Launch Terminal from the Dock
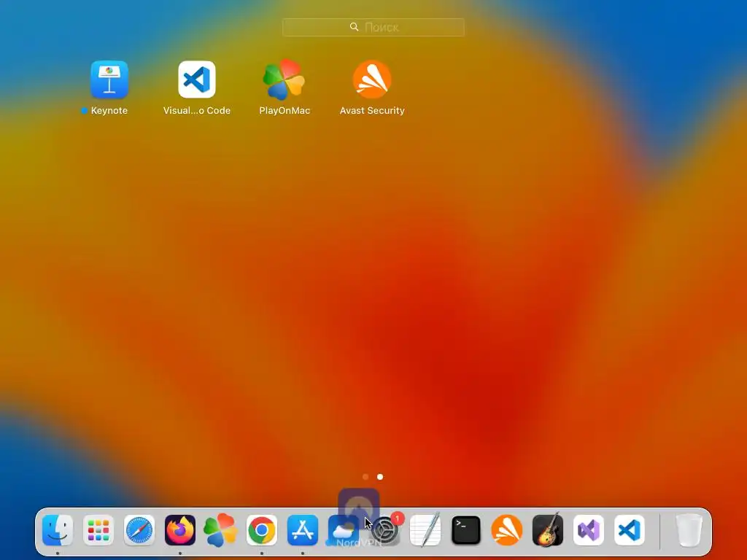 pyautogui.click(x=466, y=530)
